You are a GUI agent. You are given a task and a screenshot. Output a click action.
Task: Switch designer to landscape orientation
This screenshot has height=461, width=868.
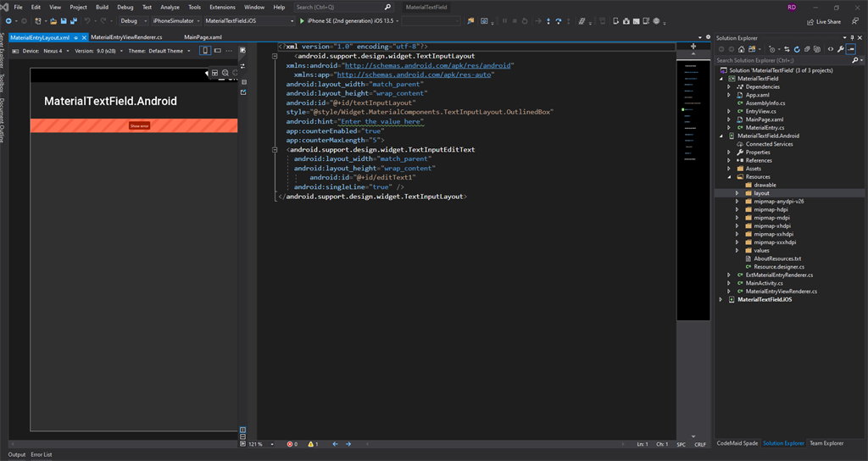217,51
